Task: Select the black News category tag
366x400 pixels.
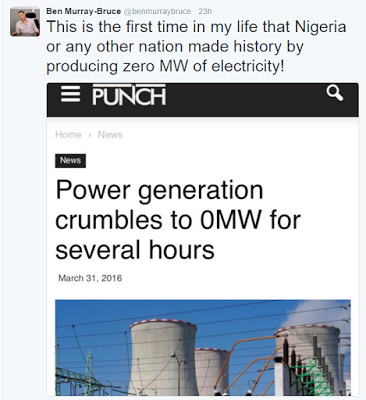Action: pos(70,161)
